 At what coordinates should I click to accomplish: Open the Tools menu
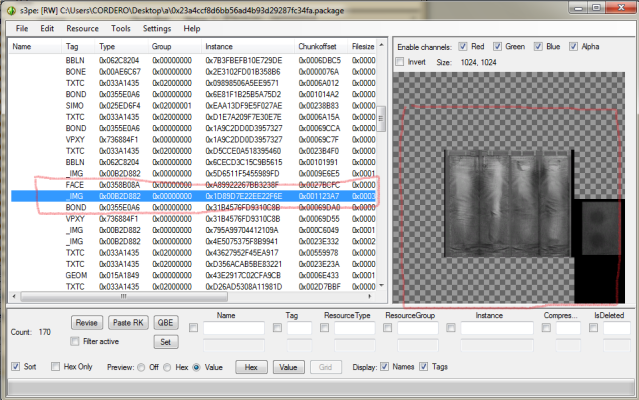click(x=121, y=29)
